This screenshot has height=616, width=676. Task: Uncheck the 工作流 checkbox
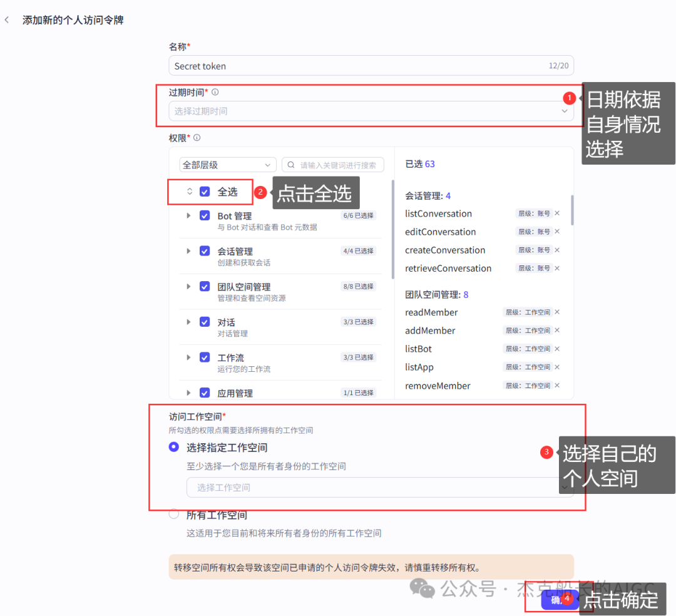(x=205, y=357)
